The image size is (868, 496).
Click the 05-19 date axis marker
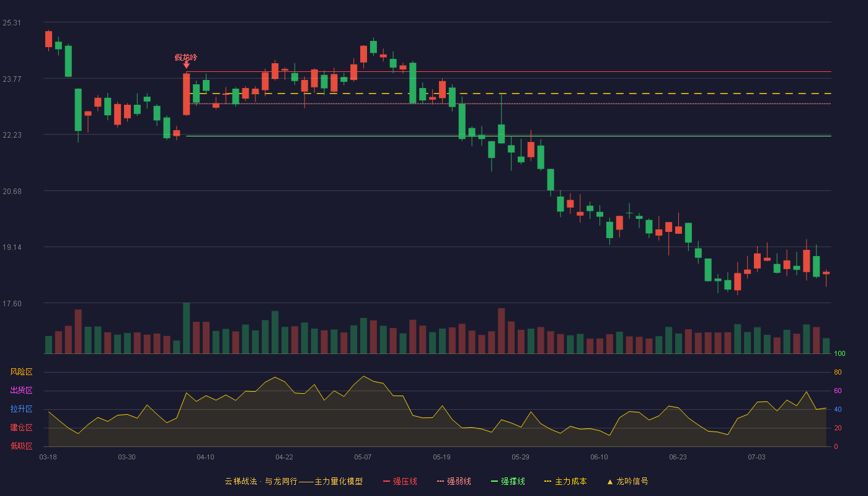pos(442,457)
